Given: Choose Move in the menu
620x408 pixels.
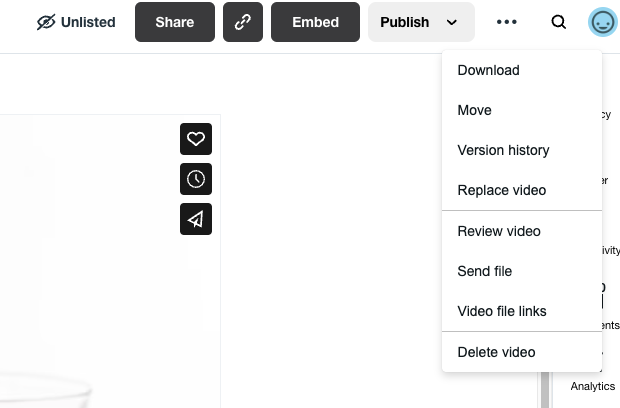Looking at the screenshot, I should 474,110.
